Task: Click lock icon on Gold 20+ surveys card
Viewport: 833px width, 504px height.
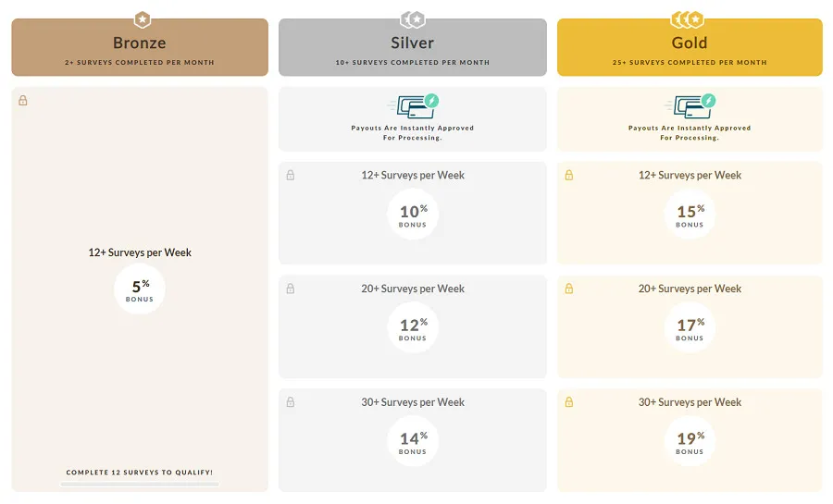Action: pos(569,289)
